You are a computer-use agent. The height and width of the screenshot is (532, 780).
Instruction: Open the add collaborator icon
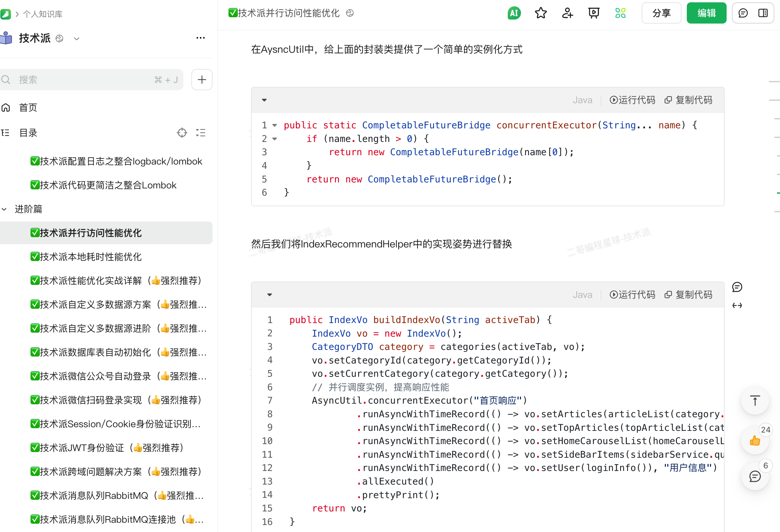point(567,13)
